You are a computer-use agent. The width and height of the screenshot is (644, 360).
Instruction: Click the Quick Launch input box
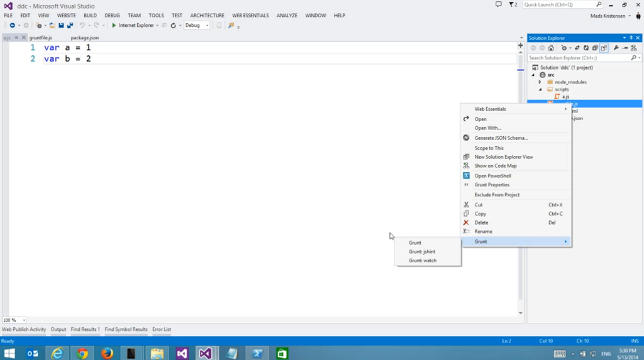coord(563,4)
